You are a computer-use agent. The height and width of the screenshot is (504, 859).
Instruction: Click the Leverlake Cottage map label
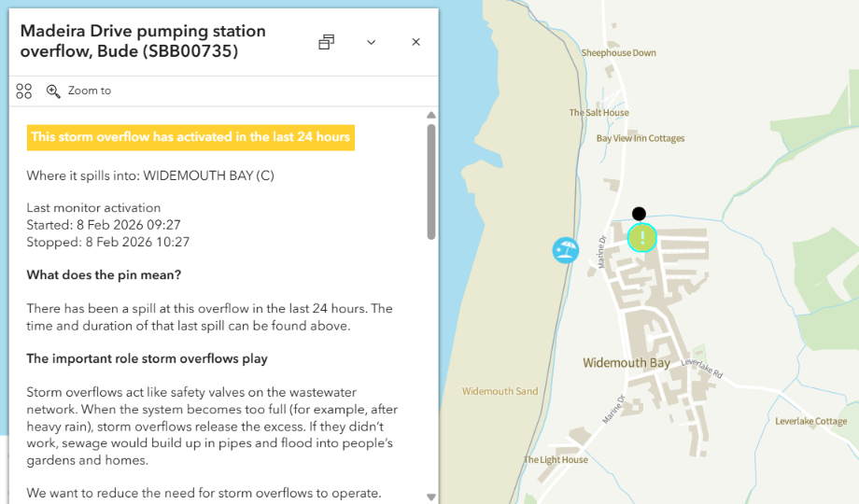(x=810, y=421)
